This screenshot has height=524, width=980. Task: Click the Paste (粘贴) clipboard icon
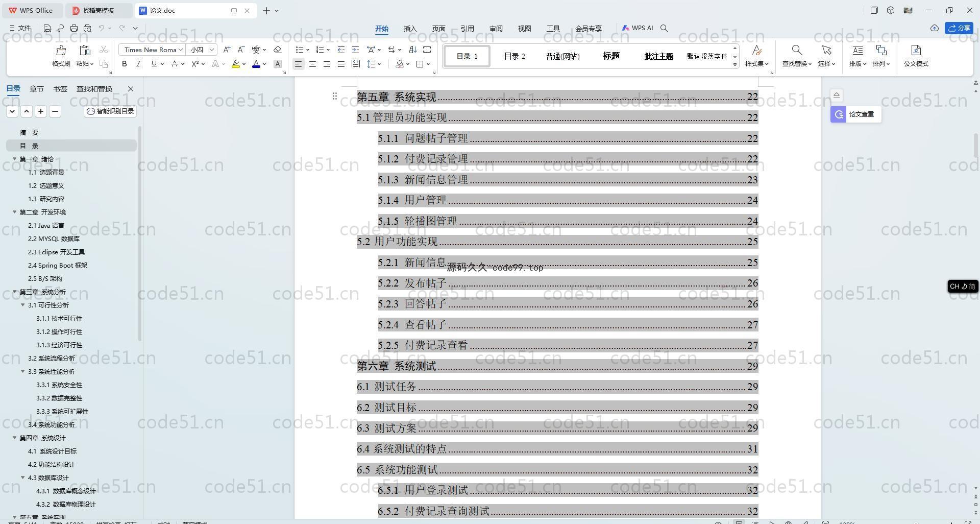coord(85,50)
